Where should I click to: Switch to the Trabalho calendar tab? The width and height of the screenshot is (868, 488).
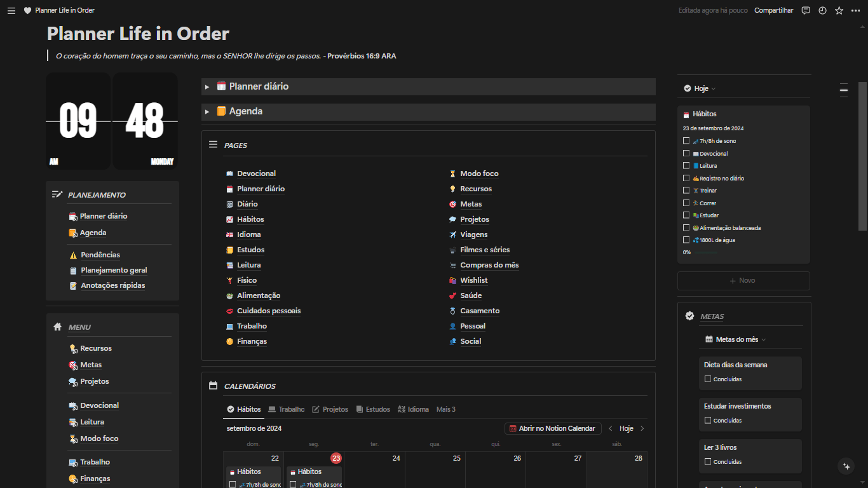click(x=286, y=410)
